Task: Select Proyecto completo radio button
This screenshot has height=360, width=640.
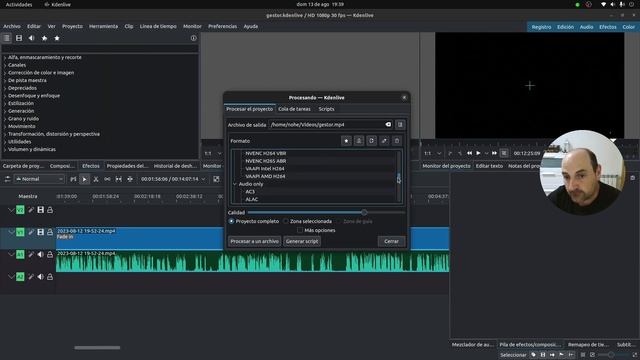Action: [231, 221]
